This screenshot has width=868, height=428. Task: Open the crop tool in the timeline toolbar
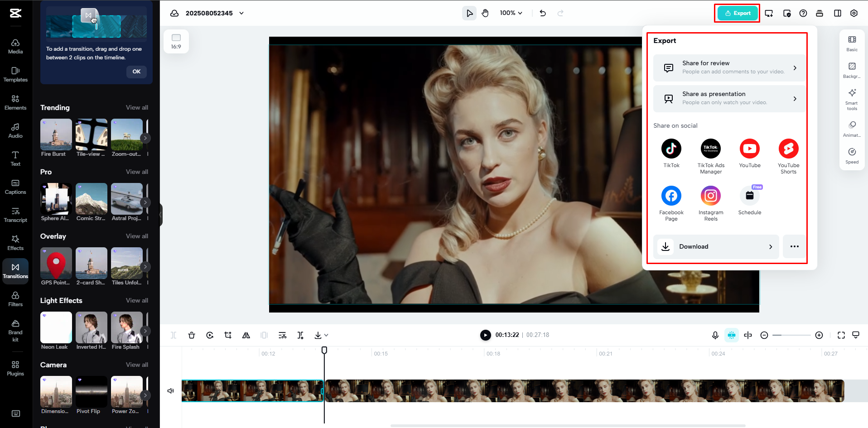(228, 335)
